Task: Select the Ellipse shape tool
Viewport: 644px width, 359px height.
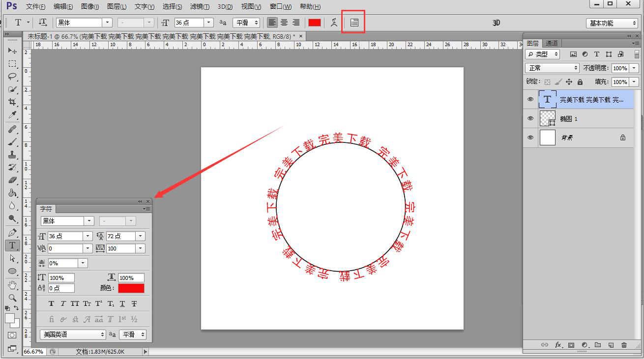Action: point(12,271)
